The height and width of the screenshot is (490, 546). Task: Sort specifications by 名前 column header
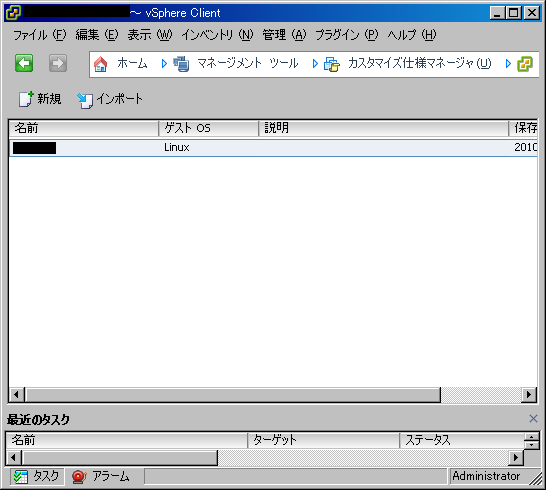(x=84, y=128)
